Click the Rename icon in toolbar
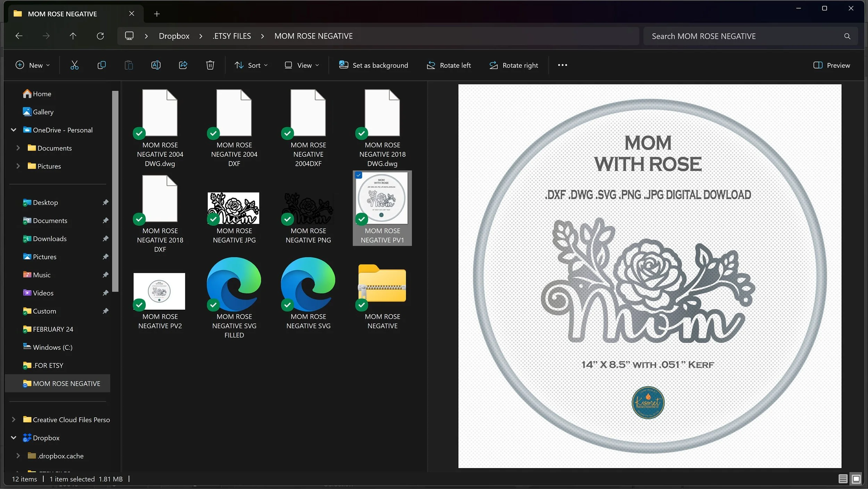Screen dimensions: 868x489 [156, 65]
